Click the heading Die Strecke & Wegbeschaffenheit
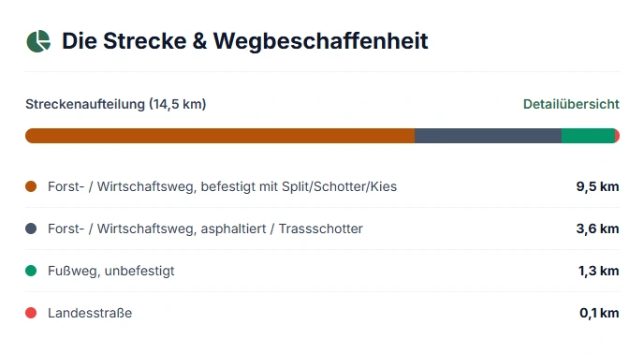This screenshot has height=354, width=644. 245,41
